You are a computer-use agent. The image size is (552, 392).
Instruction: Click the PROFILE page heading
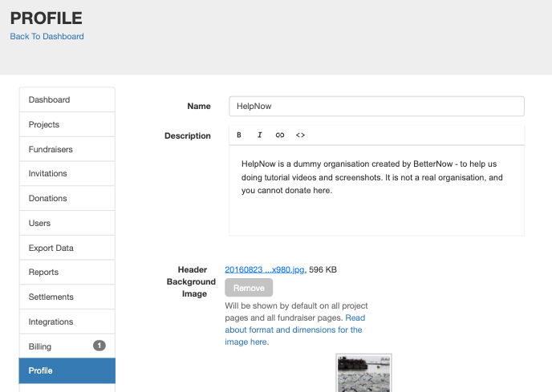pyautogui.click(x=46, y=18)
